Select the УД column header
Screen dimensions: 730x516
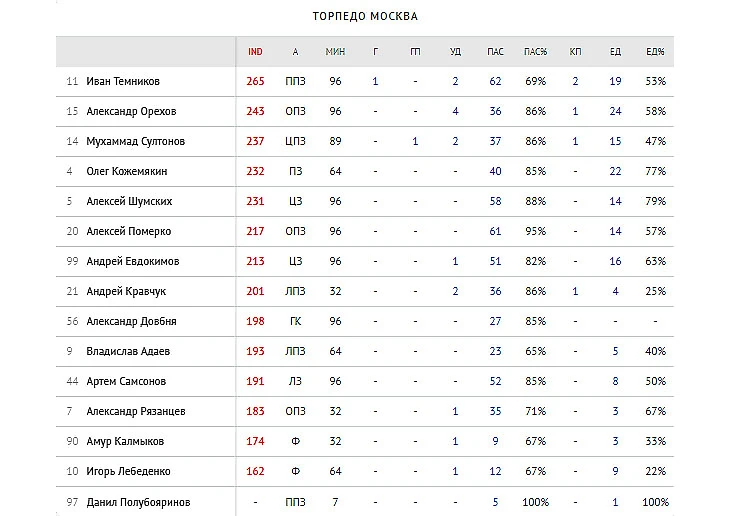tap(455, 52)
